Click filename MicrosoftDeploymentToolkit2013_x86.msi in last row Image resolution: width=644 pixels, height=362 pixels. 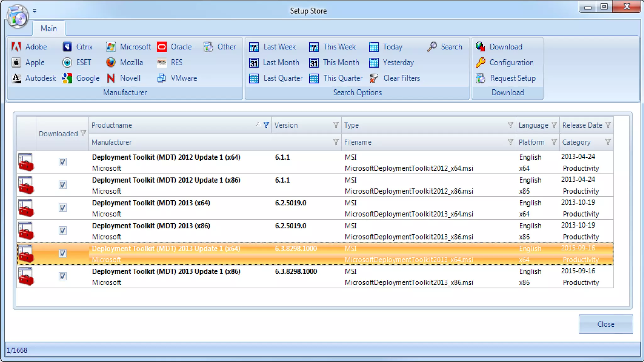click(x=409, y=282)
